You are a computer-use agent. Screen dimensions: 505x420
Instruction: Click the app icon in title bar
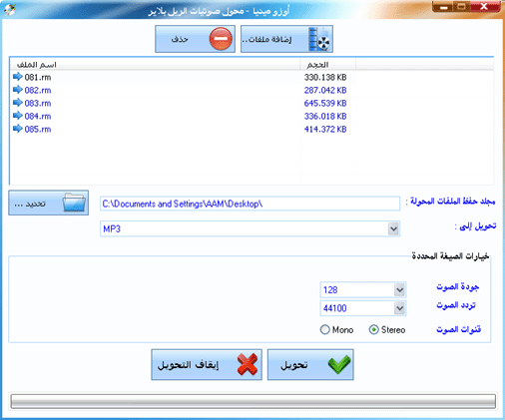point(10,10)
